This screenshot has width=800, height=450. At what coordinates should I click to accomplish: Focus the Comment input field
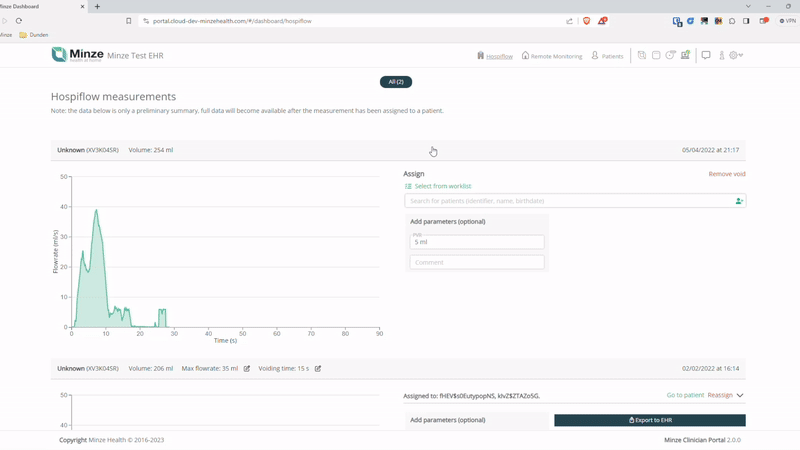477,262
